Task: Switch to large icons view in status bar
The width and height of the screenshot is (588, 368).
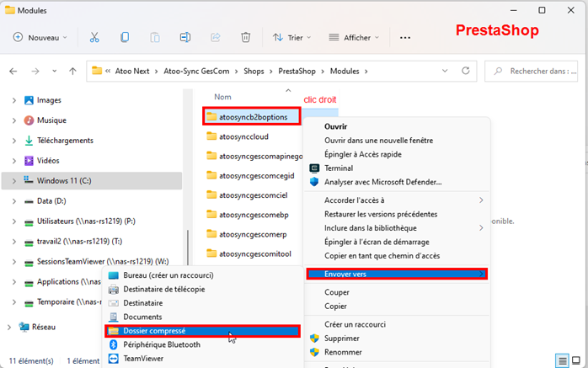Action: (x=576, y=361)
